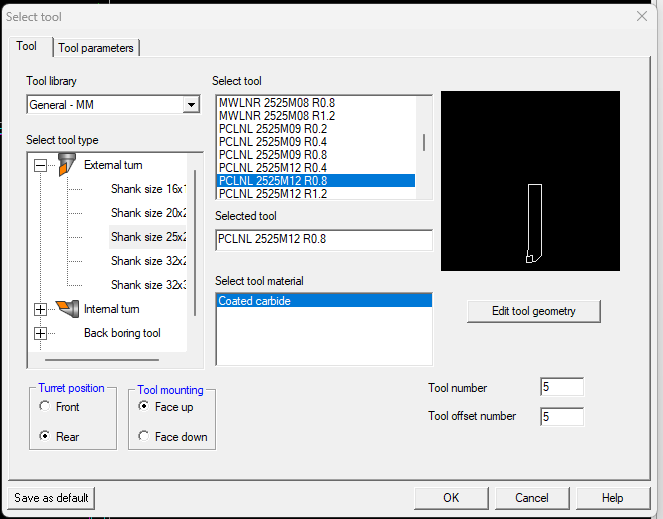
Task: Select the Tool tab
Action: 27,46
